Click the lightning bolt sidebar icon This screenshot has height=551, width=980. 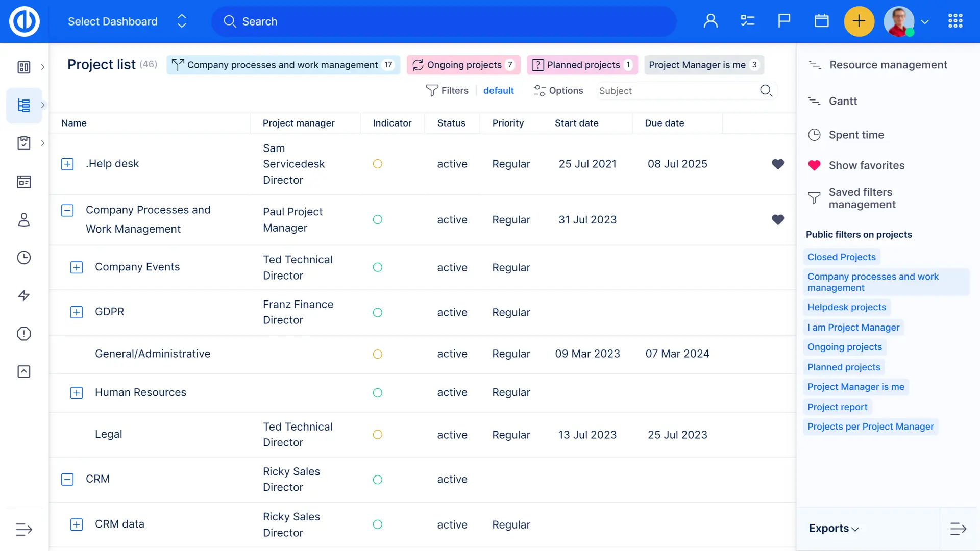coord(24,295)
